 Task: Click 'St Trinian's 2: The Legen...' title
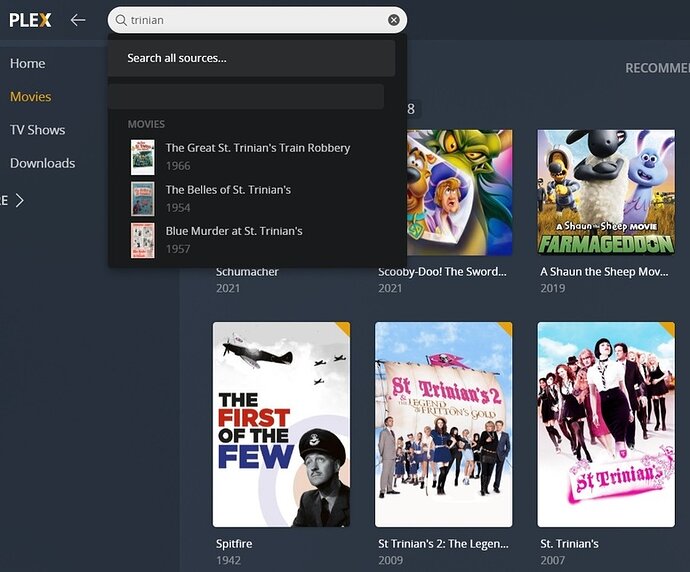[443, 544]
